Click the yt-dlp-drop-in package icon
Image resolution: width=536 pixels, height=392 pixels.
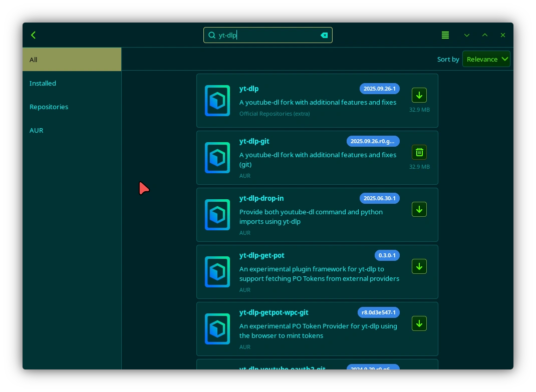click(217, 215)
